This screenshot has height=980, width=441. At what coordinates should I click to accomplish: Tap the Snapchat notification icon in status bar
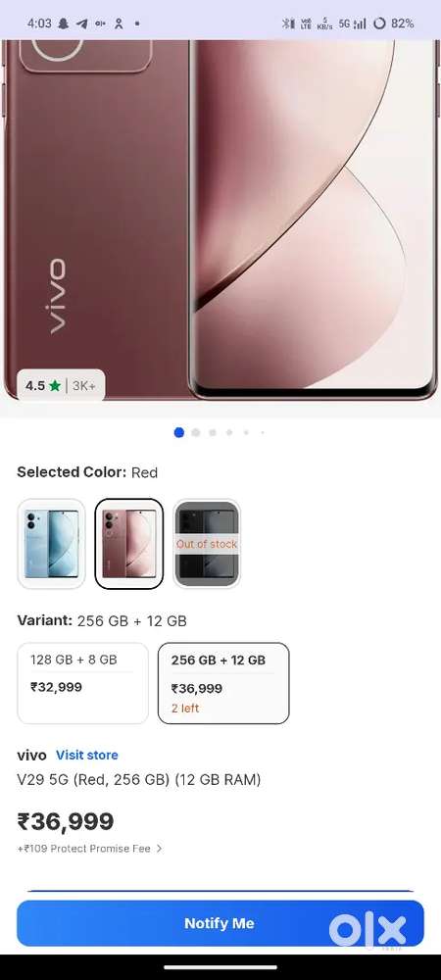click(63, 24)
